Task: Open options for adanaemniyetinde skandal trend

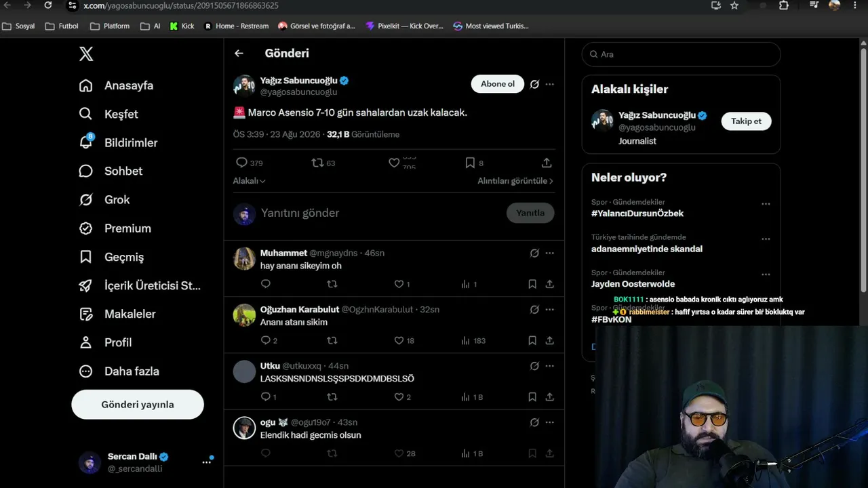Action: click(x=766, y=239)
